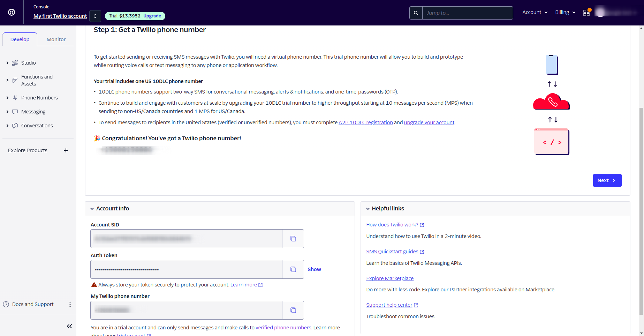Copy the Account SID value
644x336 pixels.
pos(293,239)
